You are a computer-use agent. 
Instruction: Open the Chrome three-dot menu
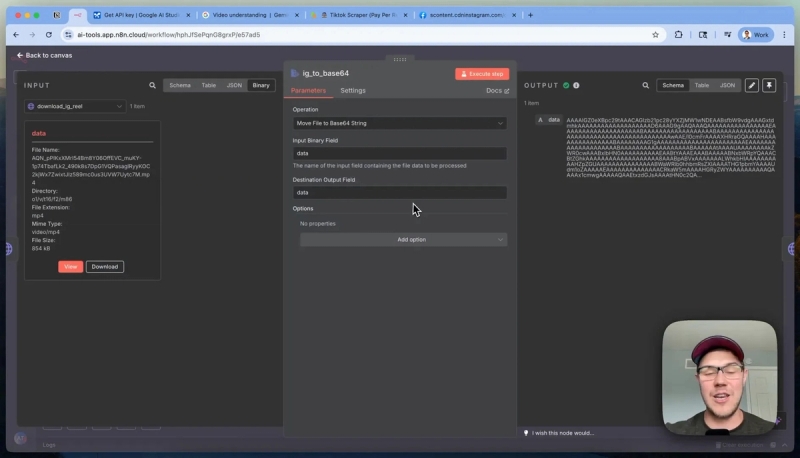click(x=784, y=35)
